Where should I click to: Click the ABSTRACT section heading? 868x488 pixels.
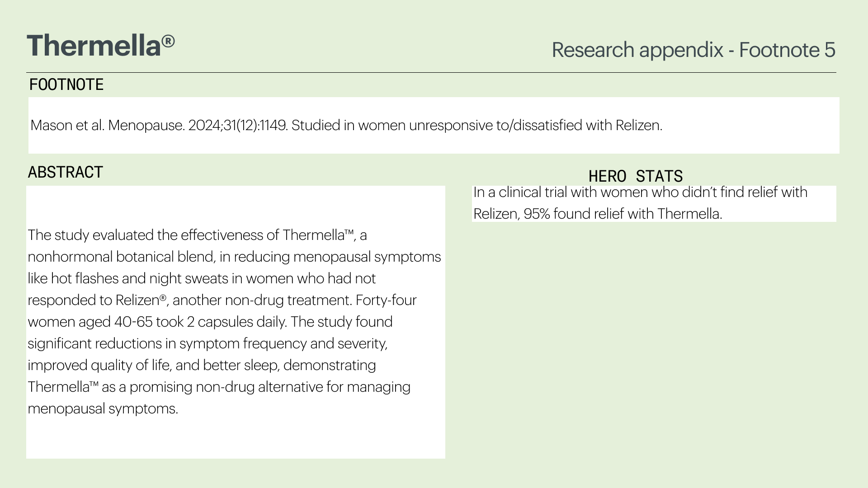pos(66,172)
